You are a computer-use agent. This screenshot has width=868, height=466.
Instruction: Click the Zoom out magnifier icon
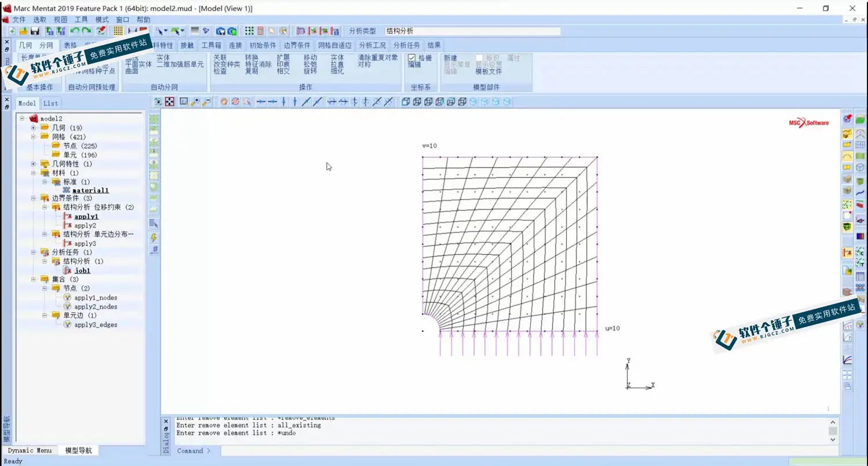(207, 102)
